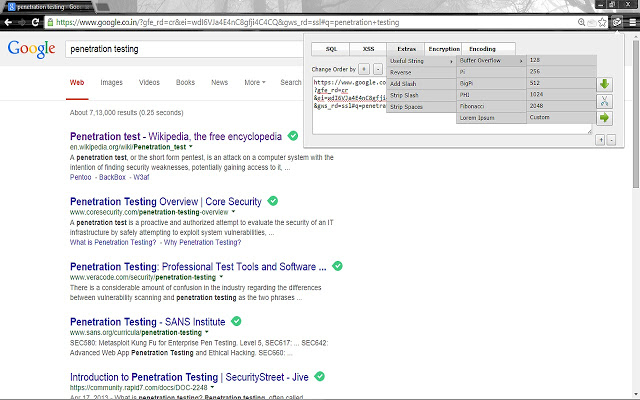This screenshot has width=640, height=400.
Task: Open dropdown arrow next to coresecurity.com URL
Action: [233, 211]
